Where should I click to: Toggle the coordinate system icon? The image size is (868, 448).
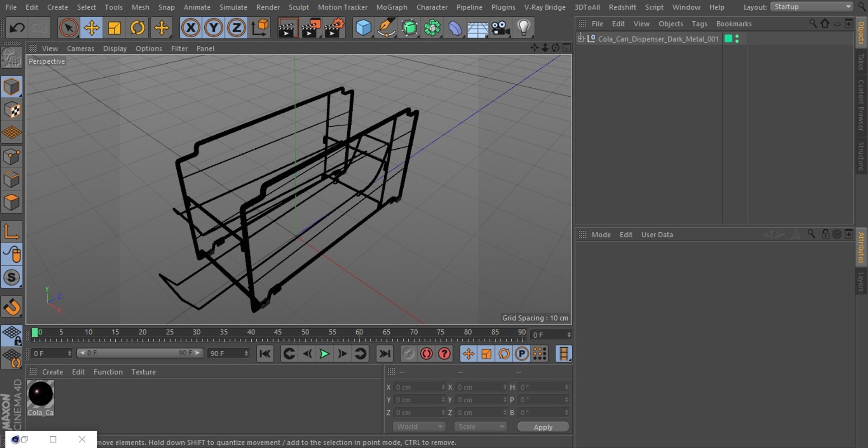click(x=260, y=28)
